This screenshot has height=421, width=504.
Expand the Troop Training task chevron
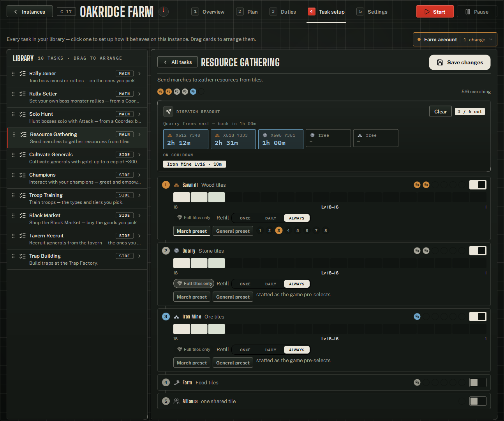tap(139, 195)
